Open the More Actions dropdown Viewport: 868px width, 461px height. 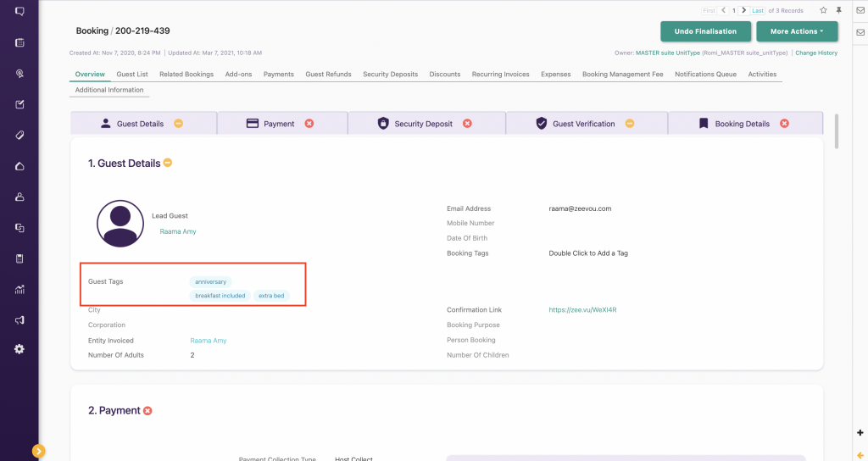pyautogui.click(x=797, y=31)
